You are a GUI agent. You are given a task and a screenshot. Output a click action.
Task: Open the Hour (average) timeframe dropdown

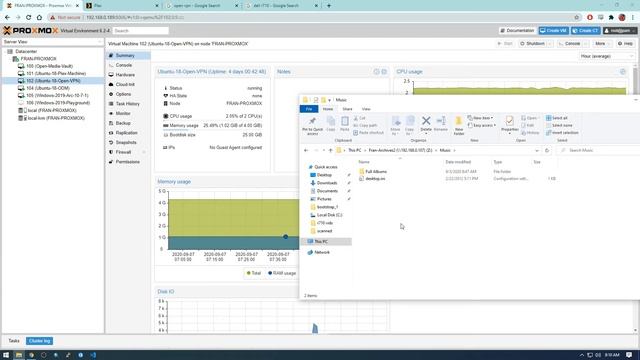[x=606, y=56]
